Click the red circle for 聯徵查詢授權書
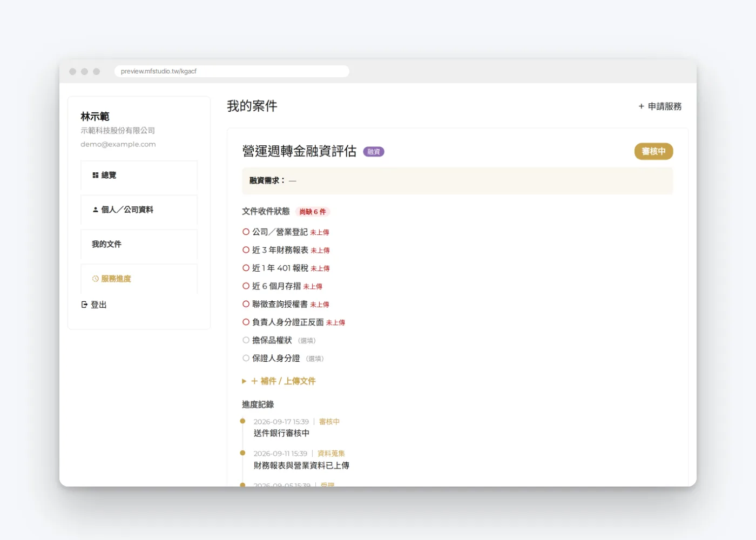 [x=246, y=304]
